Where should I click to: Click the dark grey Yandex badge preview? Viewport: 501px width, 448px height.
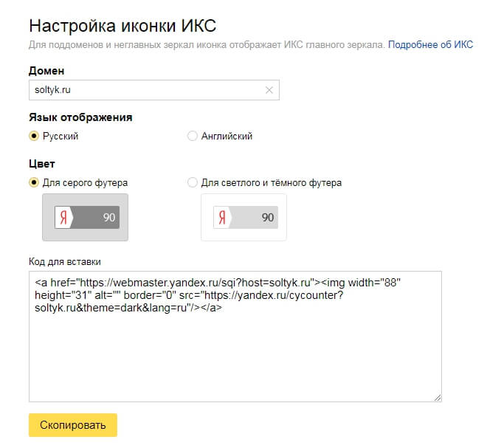point(86,217)
